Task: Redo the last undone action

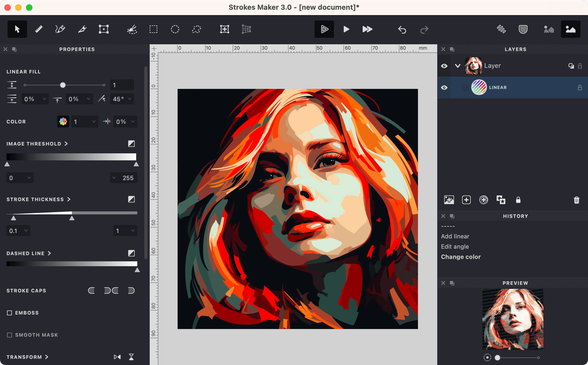Action: click(424, 29)
